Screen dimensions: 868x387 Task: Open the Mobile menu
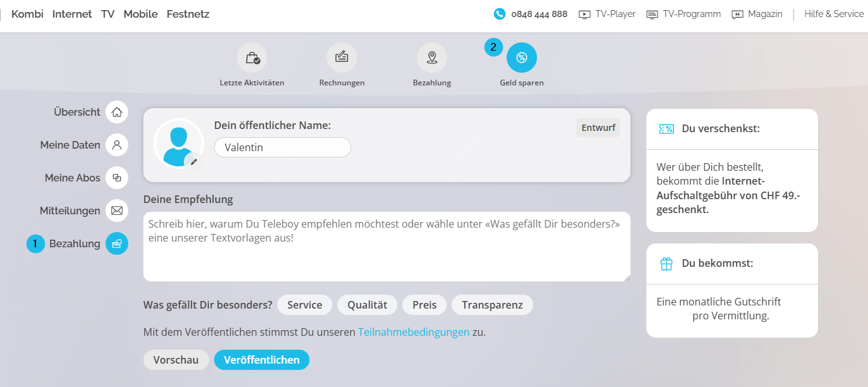pos(141,14)
